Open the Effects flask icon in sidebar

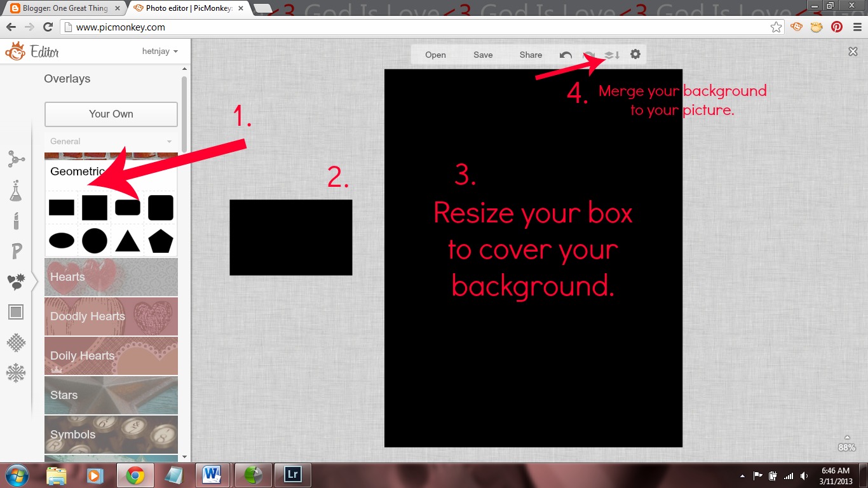click(x=16, y=190)
